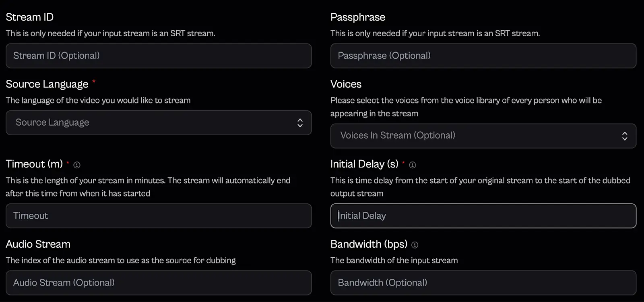Focus the Stream ID (Optional) text field
The image size is (644, 302).
click(x=159, y=56)
